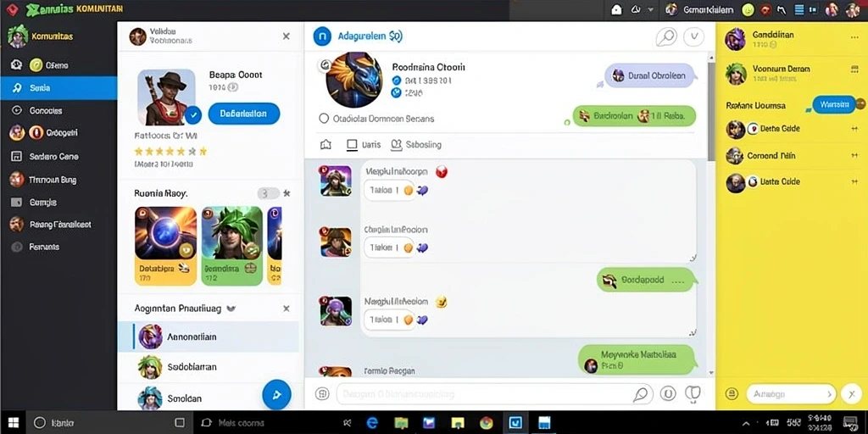Open the chevron dropdown in chat header
This screenshot has width=868, height=434.
(693, 37)
